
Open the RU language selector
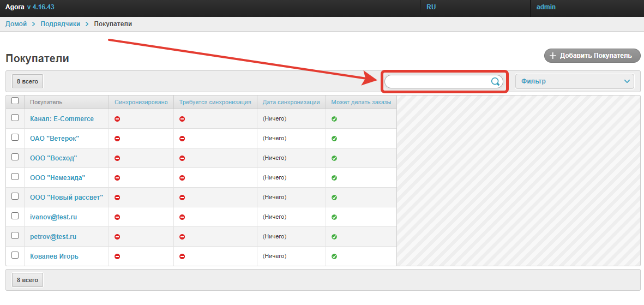(431, 7)
